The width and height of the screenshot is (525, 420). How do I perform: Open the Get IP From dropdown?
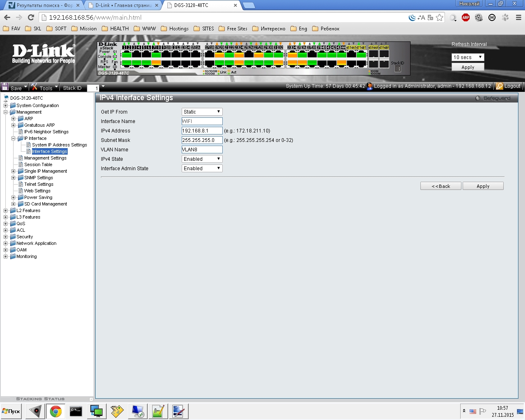(x=202, y=112)
